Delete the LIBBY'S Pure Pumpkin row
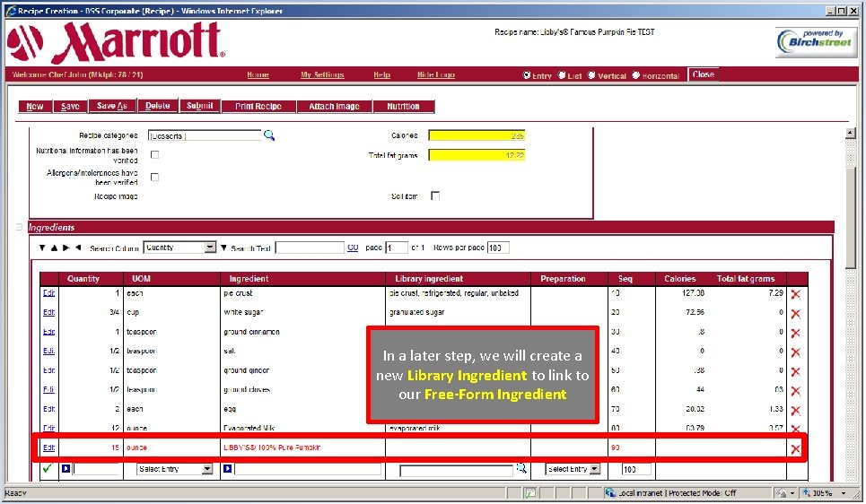Screen dimensions: 866x504 [795, 448]
